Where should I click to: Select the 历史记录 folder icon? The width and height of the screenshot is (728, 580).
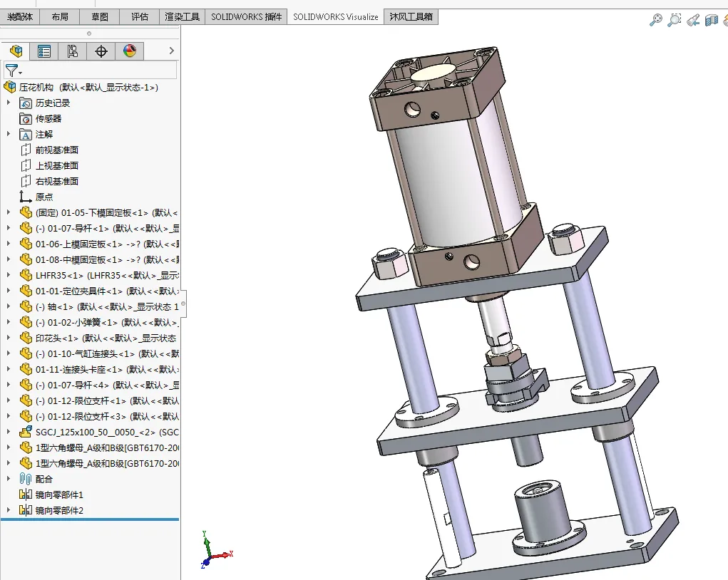pyautogui.click(x=26, y=103)
